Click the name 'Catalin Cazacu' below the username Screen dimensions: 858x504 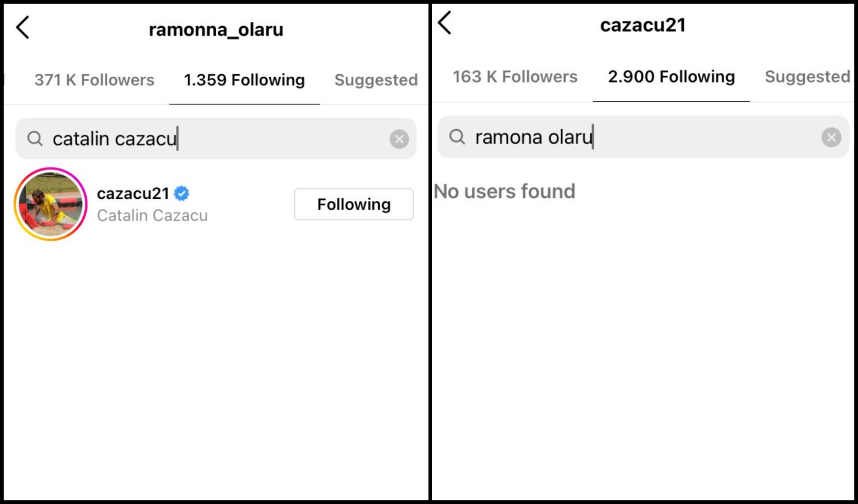pyautogui.click(x=152, y=216)
